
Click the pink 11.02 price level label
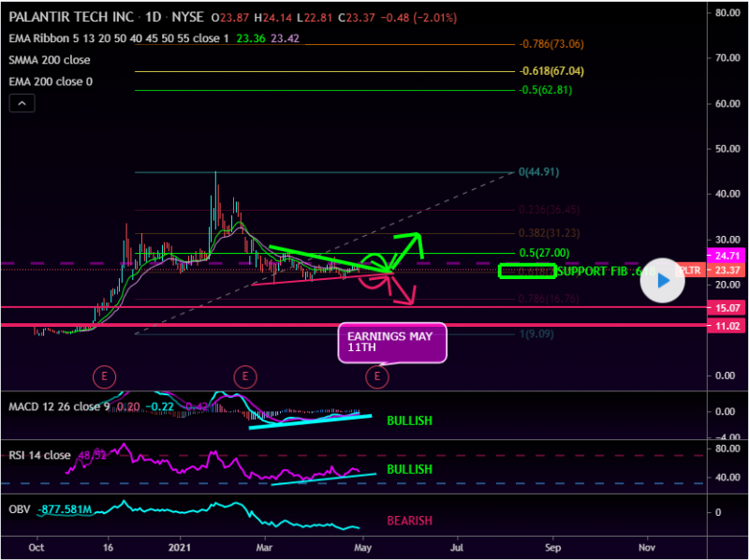coord(727,325)
